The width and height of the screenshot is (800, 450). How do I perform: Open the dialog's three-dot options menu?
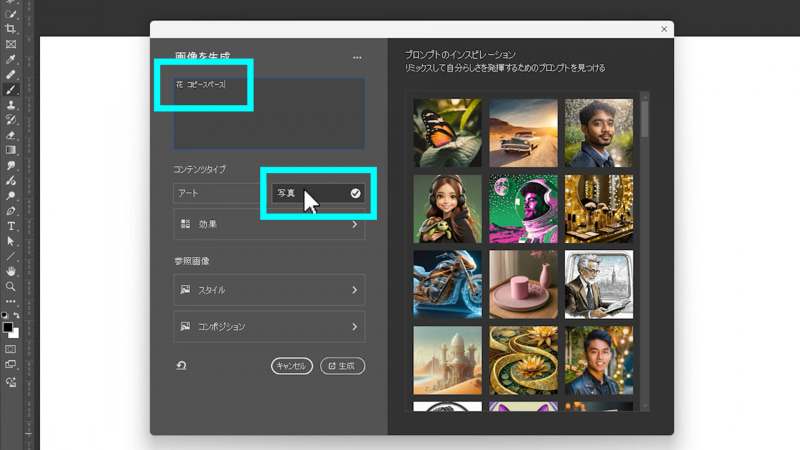coord(357,58)
